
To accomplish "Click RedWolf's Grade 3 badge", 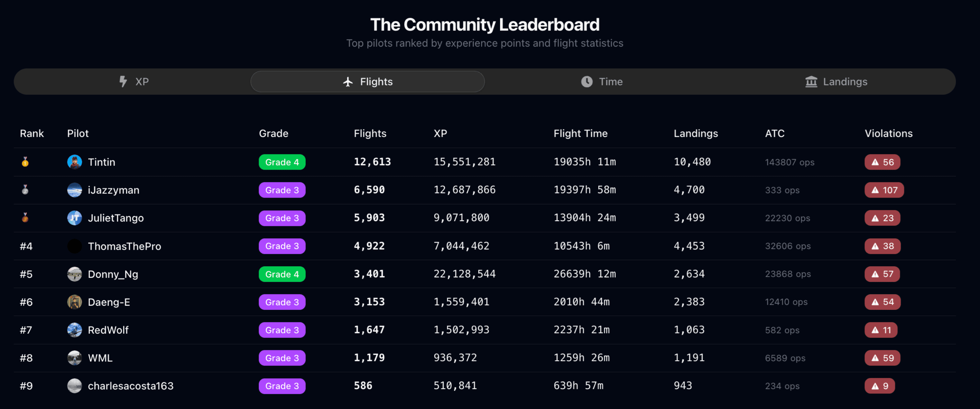I will [x=282, y=330].
